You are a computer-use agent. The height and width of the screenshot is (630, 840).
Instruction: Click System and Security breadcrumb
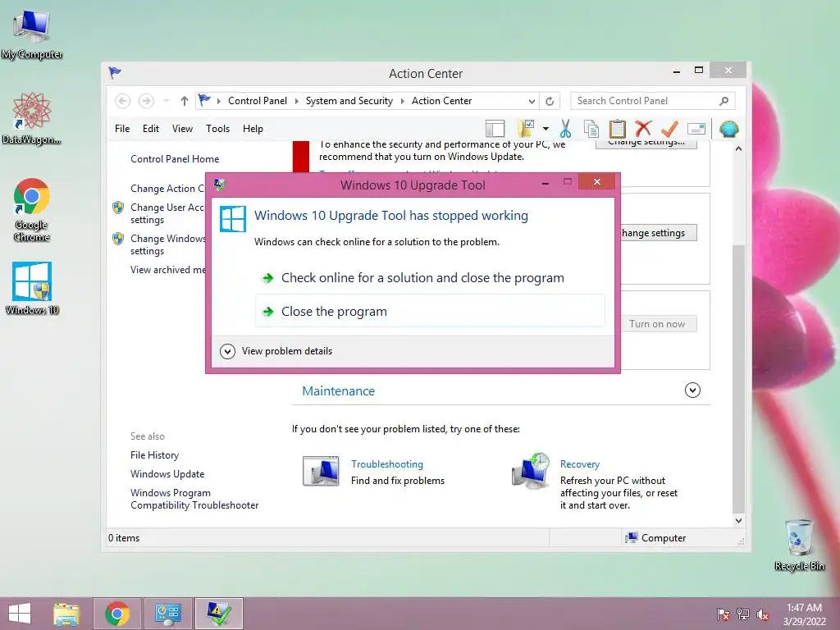(x=349, y=101)
